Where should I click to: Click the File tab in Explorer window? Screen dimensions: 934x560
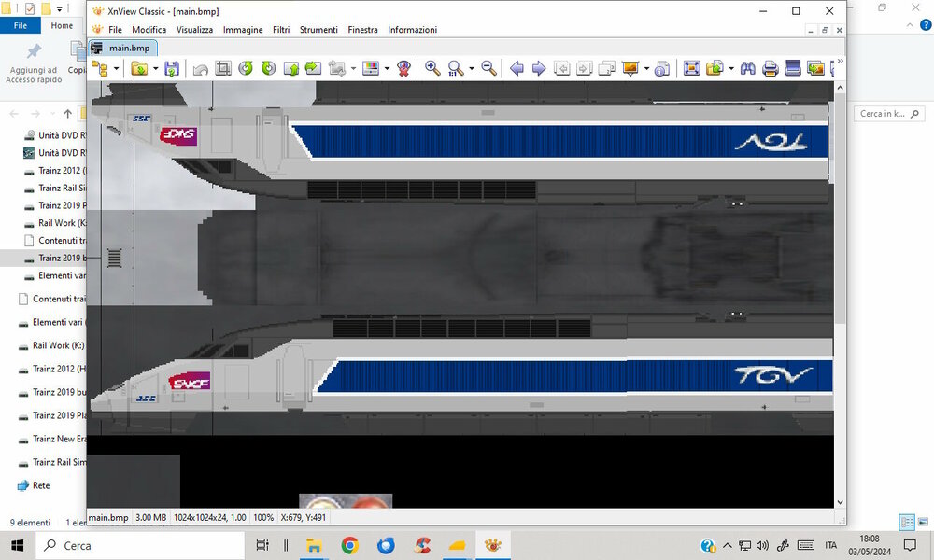tap(21, 25)
